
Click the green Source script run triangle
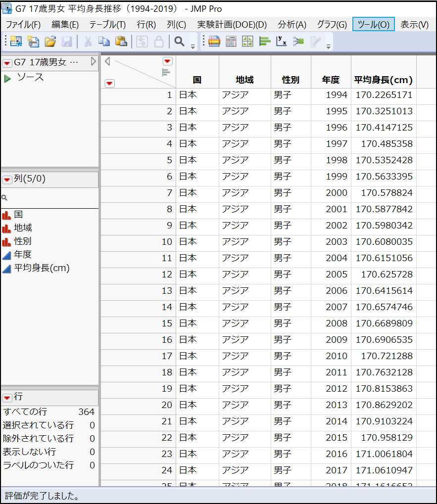(7, 78)
